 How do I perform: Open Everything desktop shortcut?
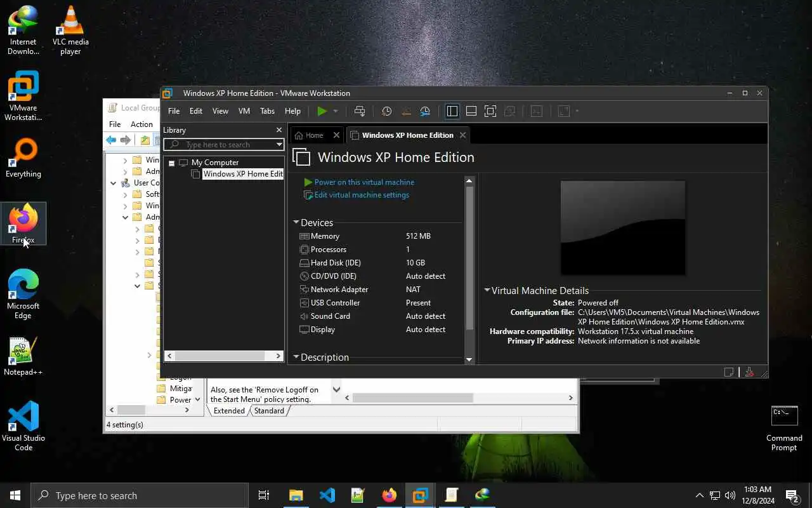23,159
